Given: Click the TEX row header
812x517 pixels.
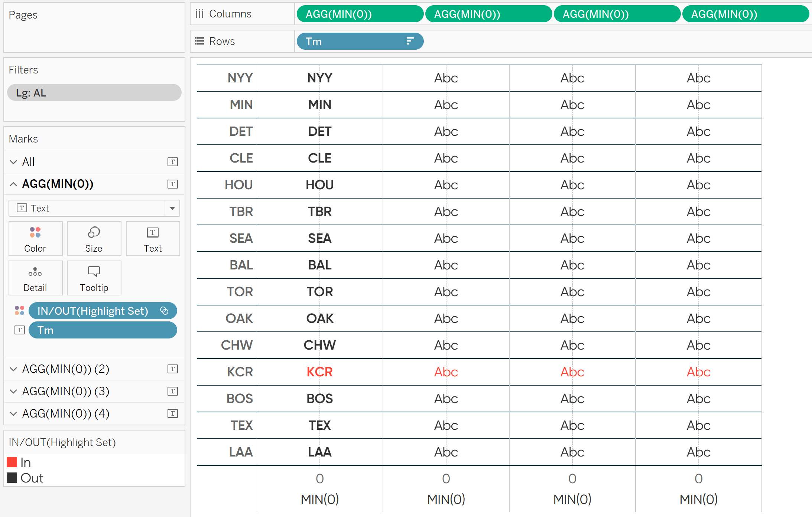Looking at the screenshot, I should pos(242,425).
